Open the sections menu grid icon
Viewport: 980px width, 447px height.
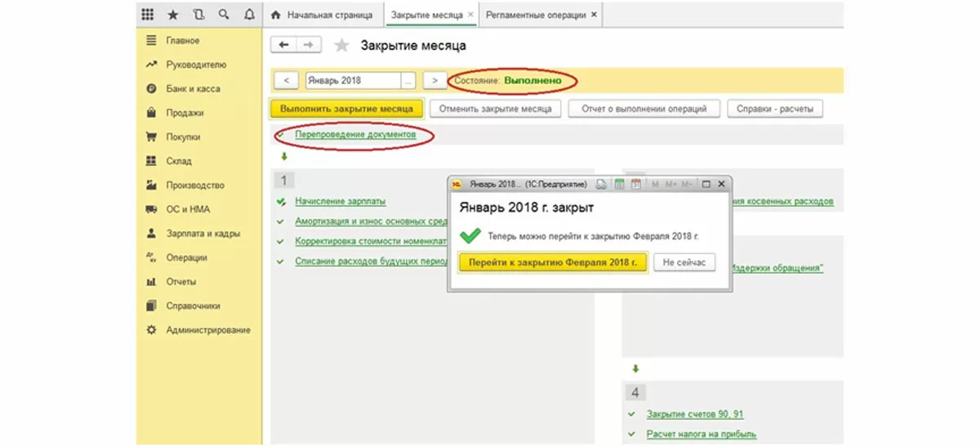[148, 15]
